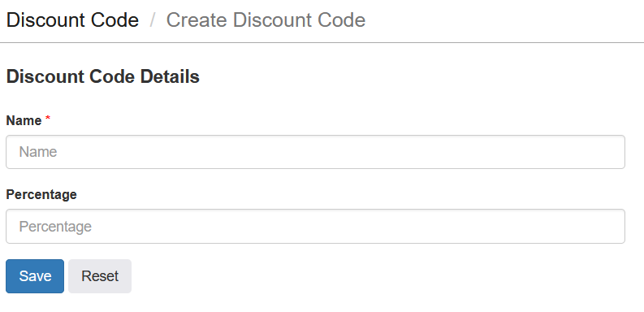Go back to the Discount Code list page
The image size is (644, 312).
point(73,20)
